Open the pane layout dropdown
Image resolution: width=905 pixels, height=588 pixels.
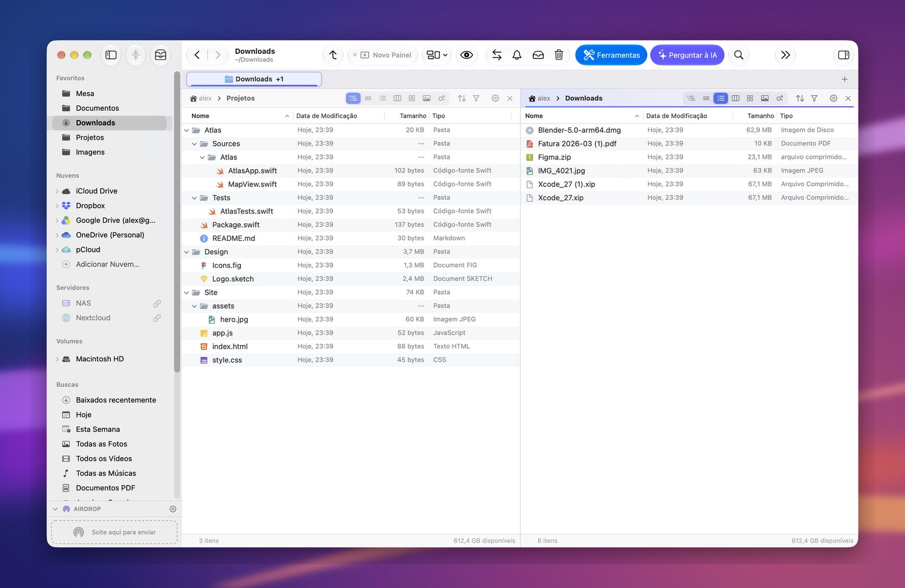437,55
